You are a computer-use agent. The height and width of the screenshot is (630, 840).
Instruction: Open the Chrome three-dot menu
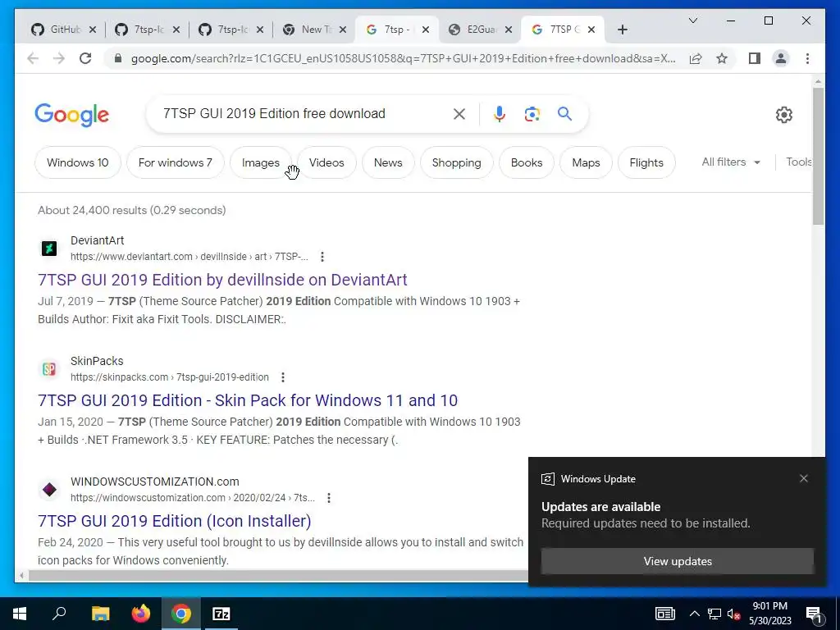click(807, 58)
